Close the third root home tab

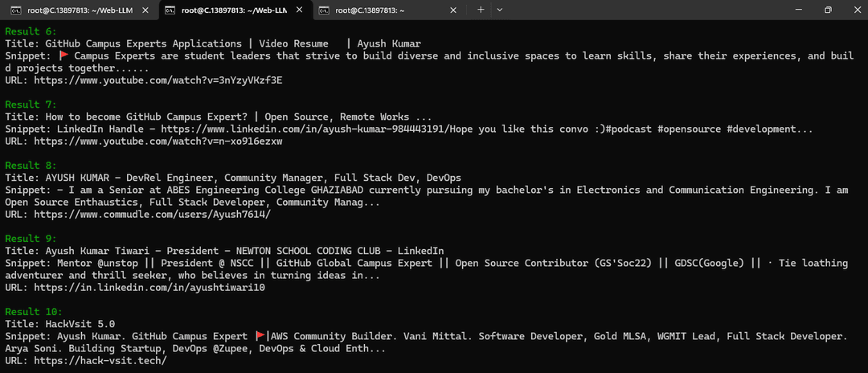point(453,10)
